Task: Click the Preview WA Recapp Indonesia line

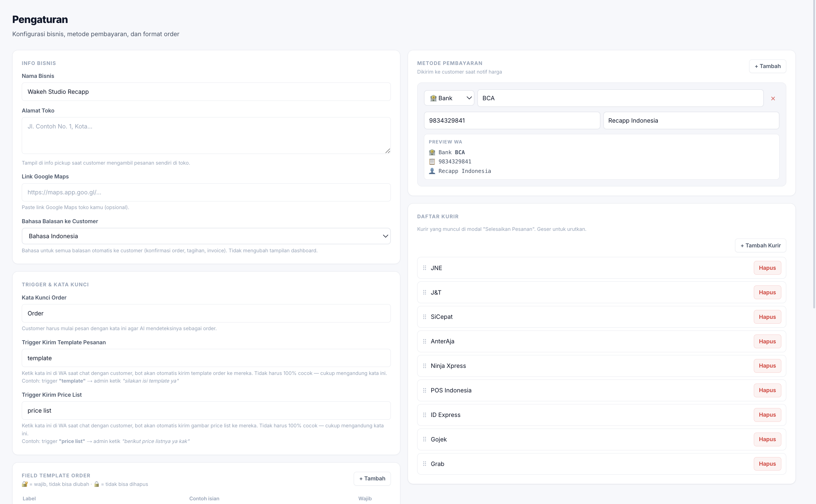Action: [460, 171]
